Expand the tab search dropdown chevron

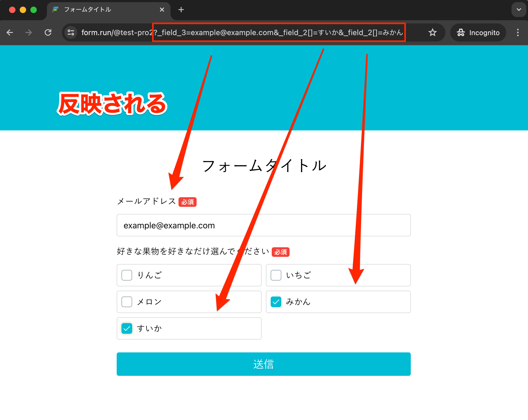(x=519, y=10)
